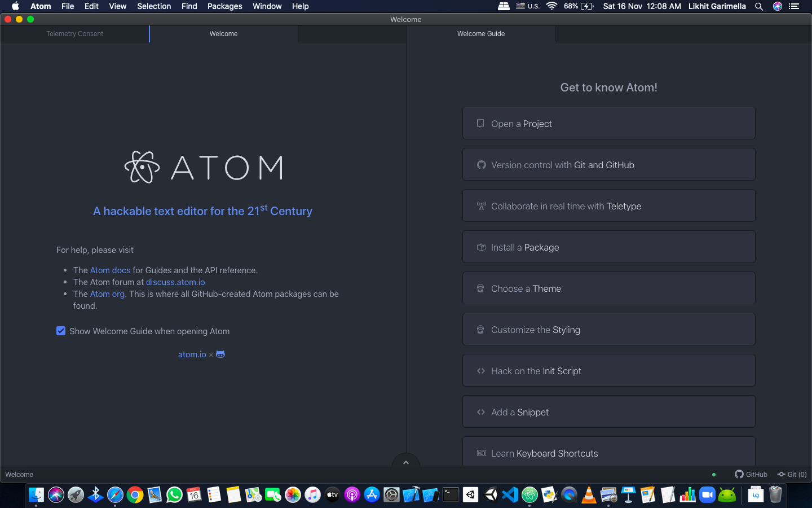Open Android File Transfer from the dock
The width and height of the screenshot is (812, 508).
(x=727, y=495)
